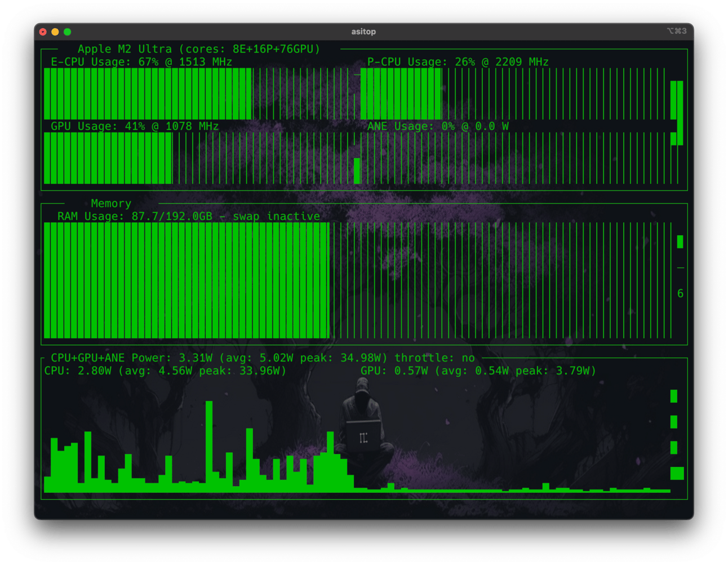This screenshot has height=565, width=728.
Task: Click the RAM Usage 87.7/192.0GB text
Action: (x=189, y=217)
